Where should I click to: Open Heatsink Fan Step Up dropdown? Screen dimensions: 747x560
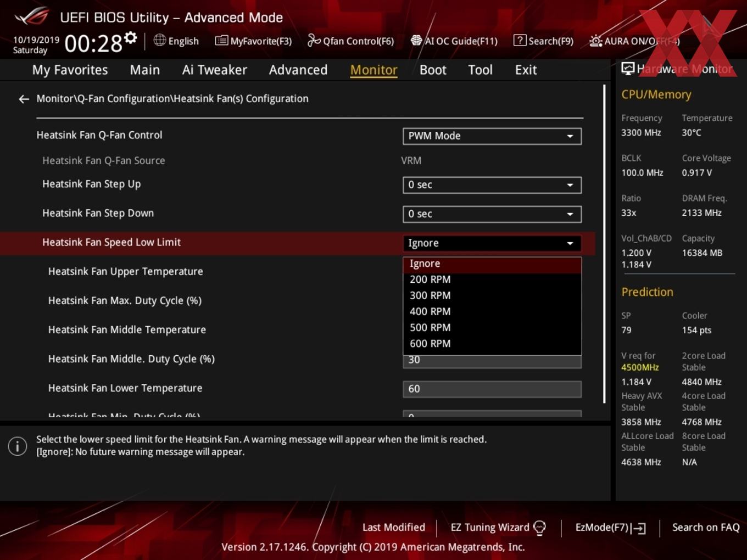[492, 185]
